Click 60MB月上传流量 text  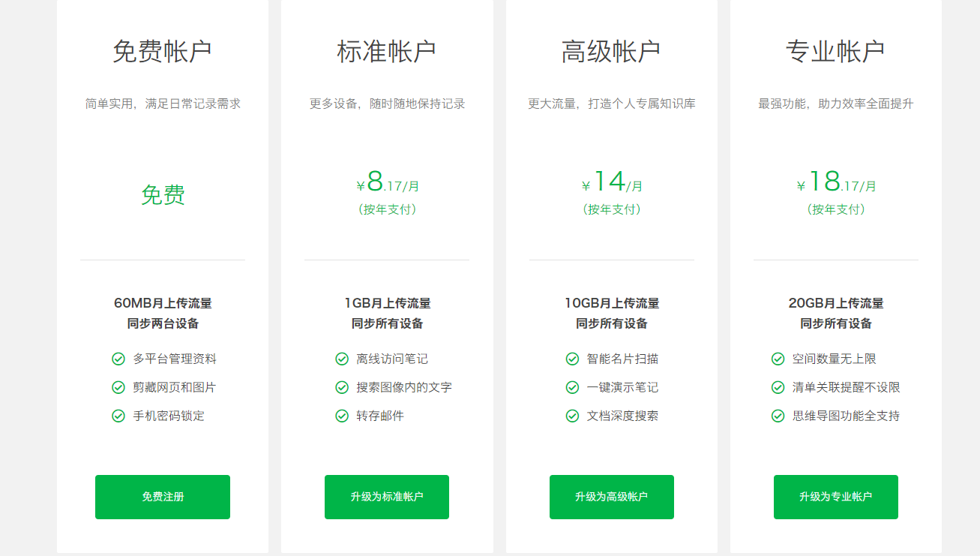click(x=163, y=303)
